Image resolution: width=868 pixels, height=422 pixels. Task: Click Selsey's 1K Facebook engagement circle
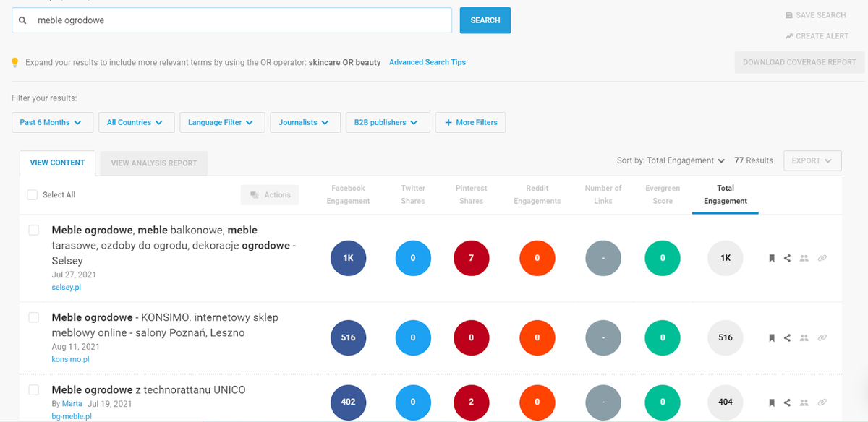click(x=348, y=258)
